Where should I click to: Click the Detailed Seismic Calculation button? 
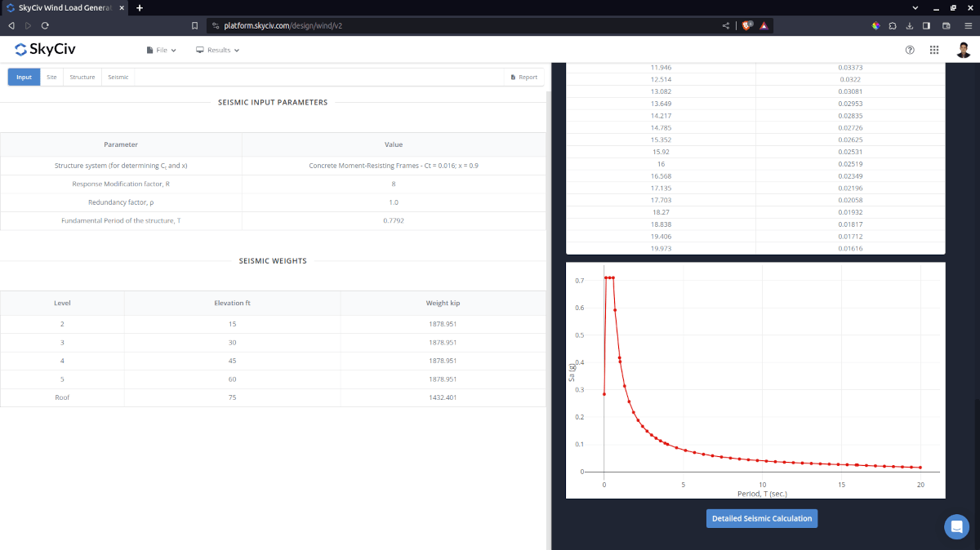(761, 518)
